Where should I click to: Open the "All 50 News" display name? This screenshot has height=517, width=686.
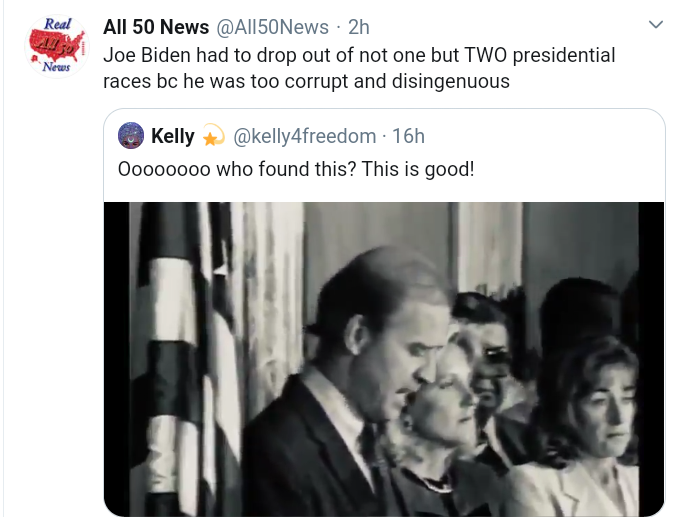click(156, 28)
